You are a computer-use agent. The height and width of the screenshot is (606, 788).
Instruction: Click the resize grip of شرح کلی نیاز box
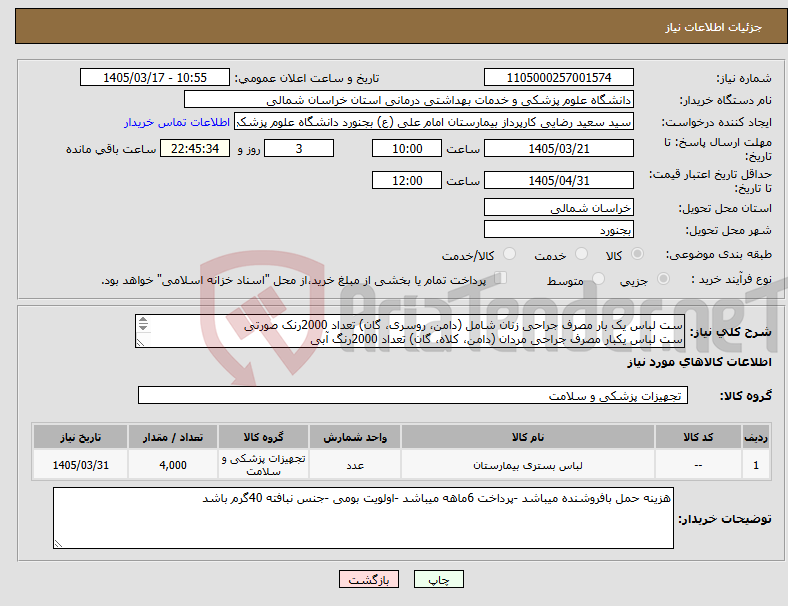[x=140, y=343]
